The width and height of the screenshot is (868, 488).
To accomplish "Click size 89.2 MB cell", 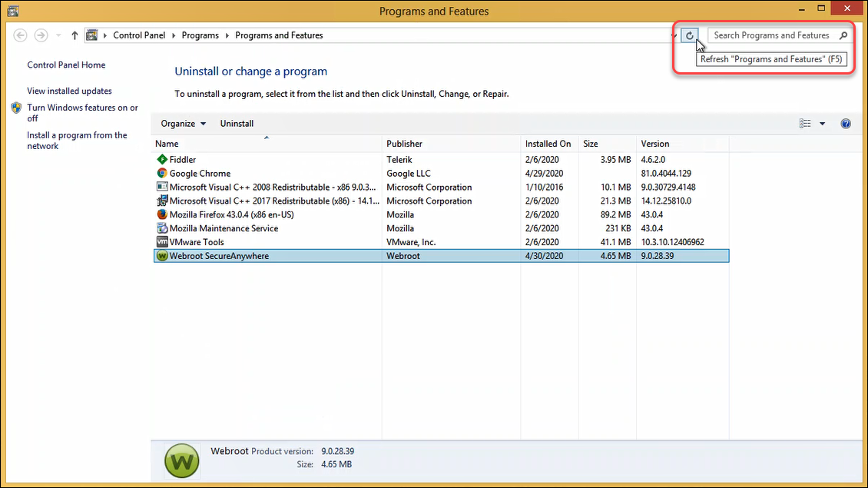I will pos(615,214).
